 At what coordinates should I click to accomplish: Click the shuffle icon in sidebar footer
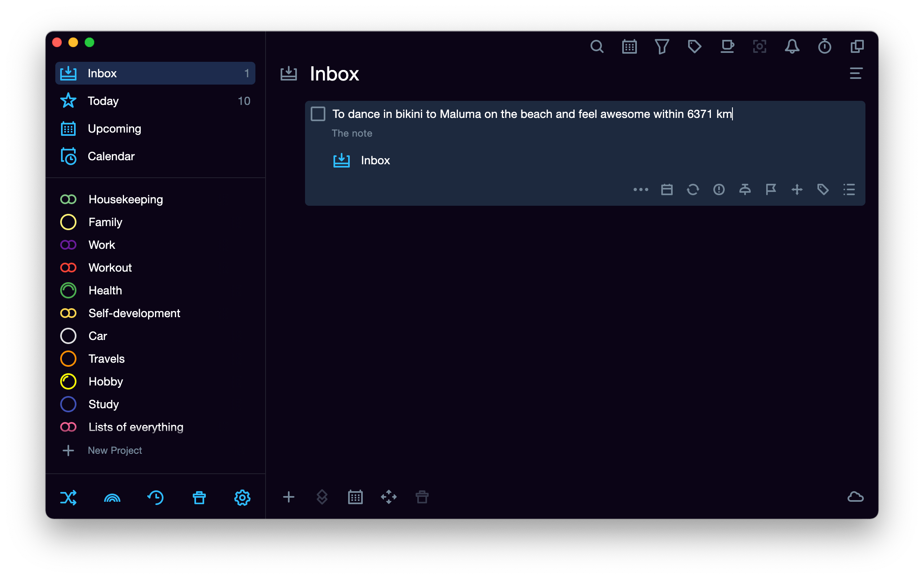pyautogui.click(x=68, y=498)
